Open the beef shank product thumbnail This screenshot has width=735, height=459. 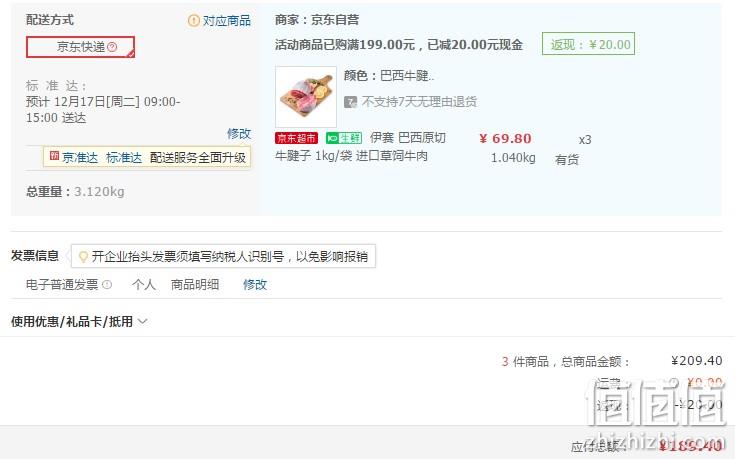(x=306, y=97)
